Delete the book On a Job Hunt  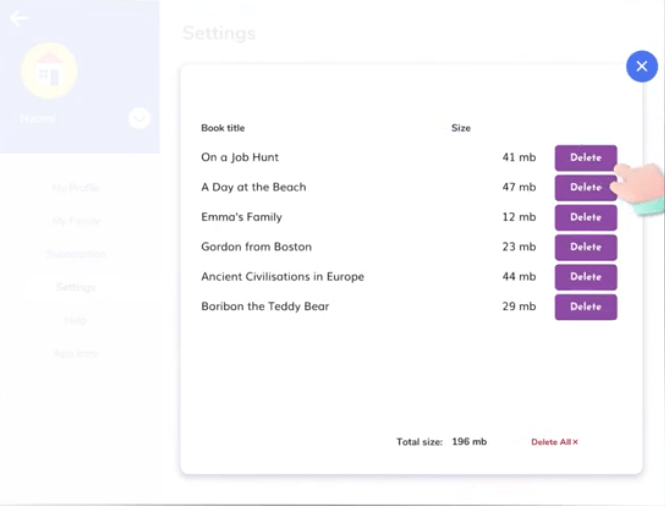tap(585, 158)
